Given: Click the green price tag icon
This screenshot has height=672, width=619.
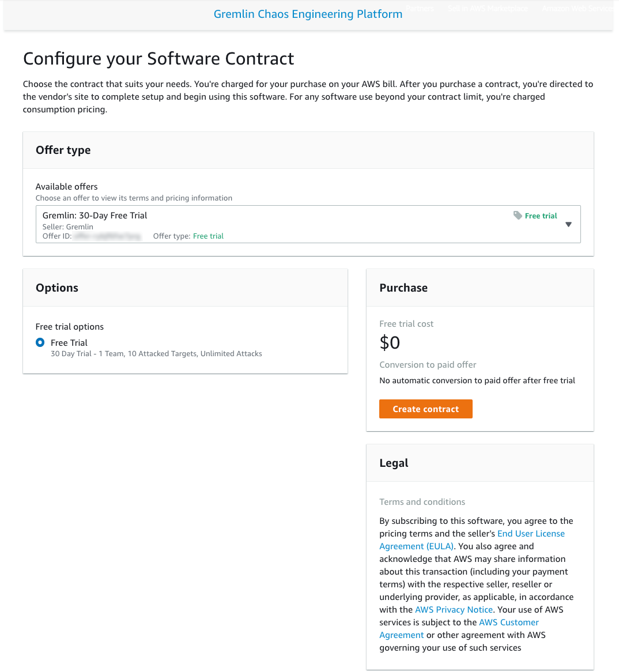Looking at the screenshot, I should (x=518, y=215).
